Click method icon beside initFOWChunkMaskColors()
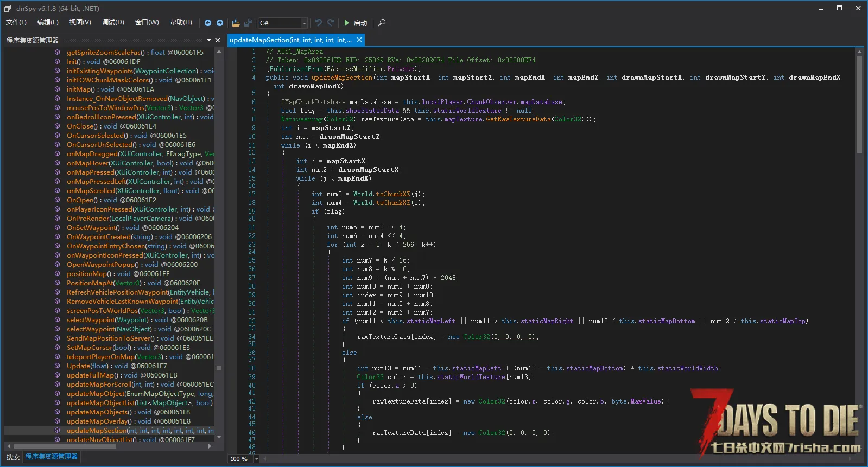The image size is (868, 467). [57, 80]
